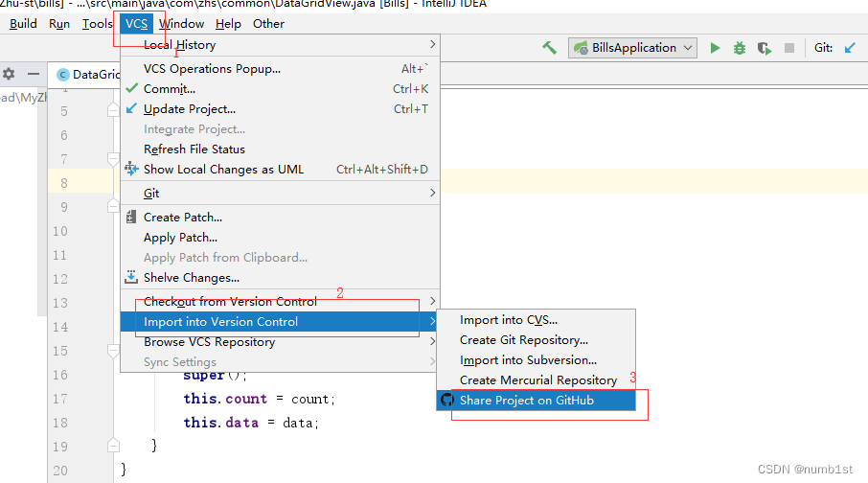This screenshot has width=868, height=483.
Task: Choose Import into CVS...
Action: point(536,319)
